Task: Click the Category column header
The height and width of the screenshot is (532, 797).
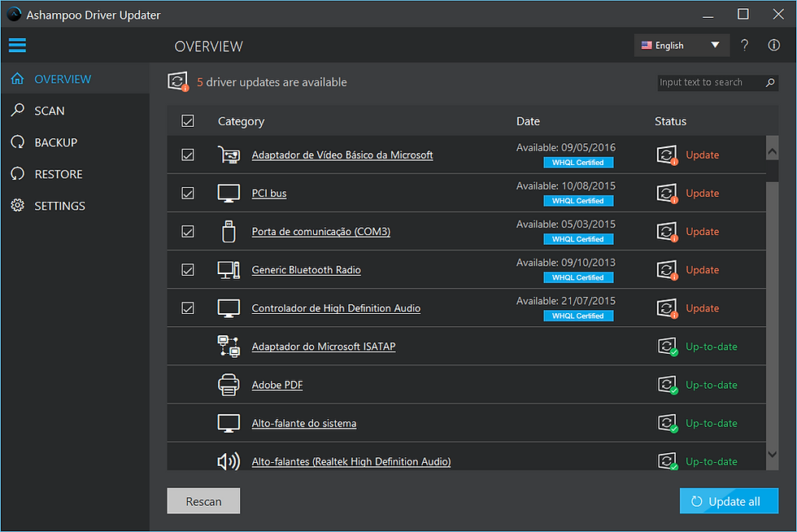Action: tap(241, 121)
